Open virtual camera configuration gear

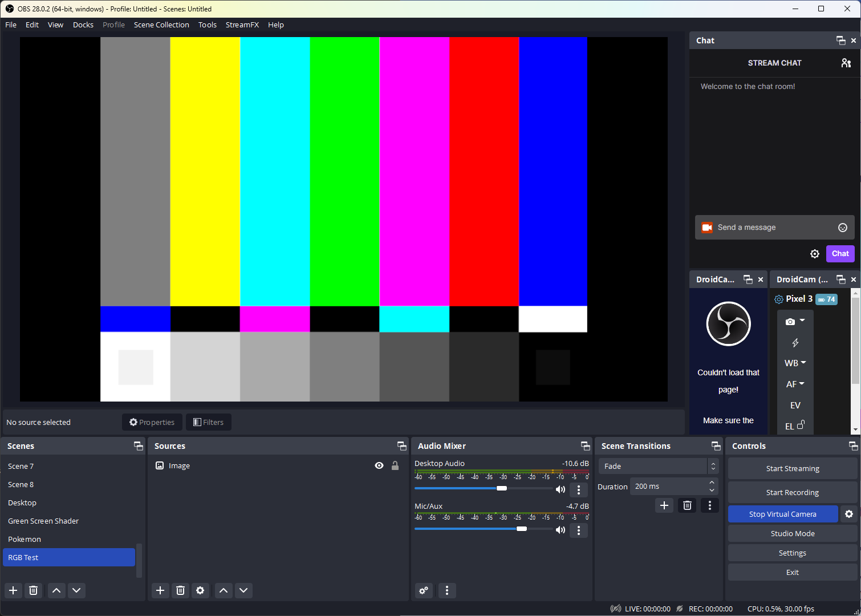[849, 514]
